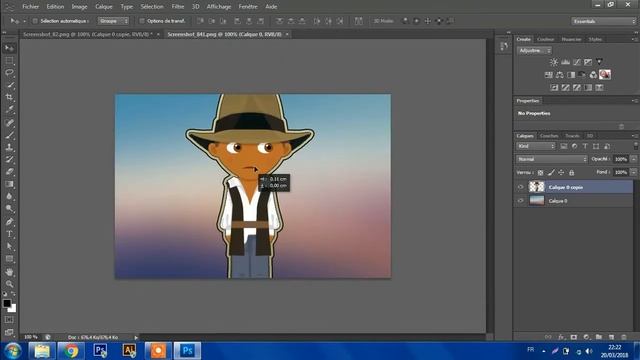Viewport: 640px width, 360px height.
Task: Add a Brightness/Contrast adjustment
Action: click(x=553, y=62)
